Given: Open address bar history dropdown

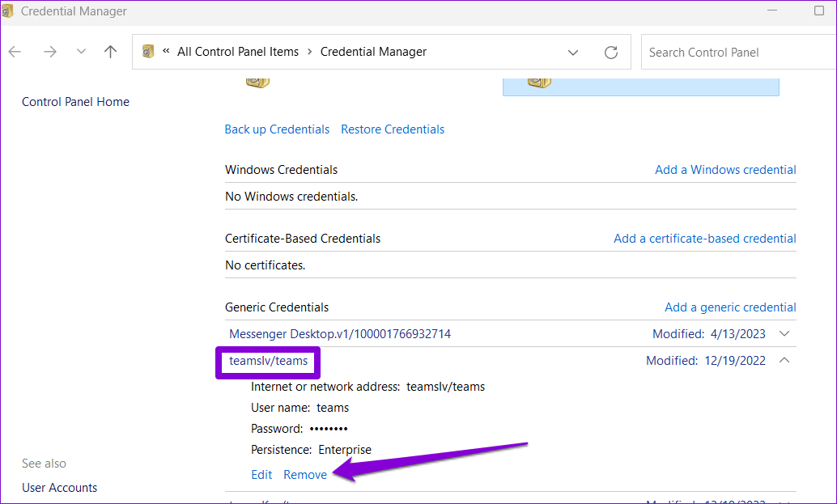Looking at the screenshot, I should [x=573, y=53].
